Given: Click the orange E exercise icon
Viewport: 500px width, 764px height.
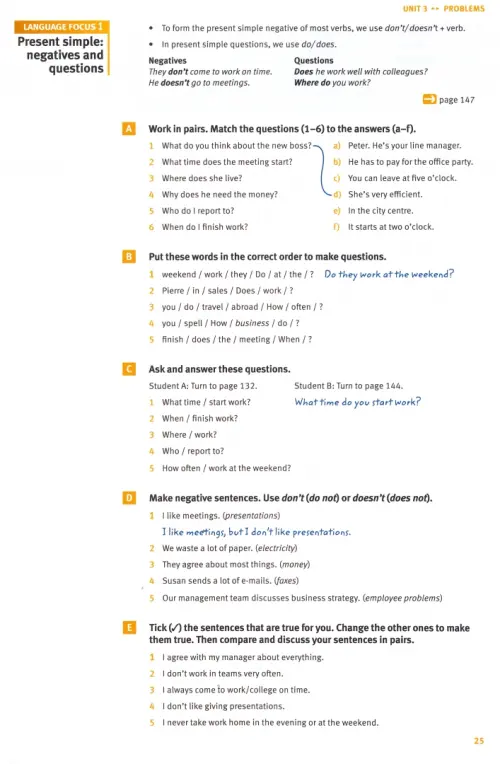Looking at the screenshot, I should coord(129,627).
